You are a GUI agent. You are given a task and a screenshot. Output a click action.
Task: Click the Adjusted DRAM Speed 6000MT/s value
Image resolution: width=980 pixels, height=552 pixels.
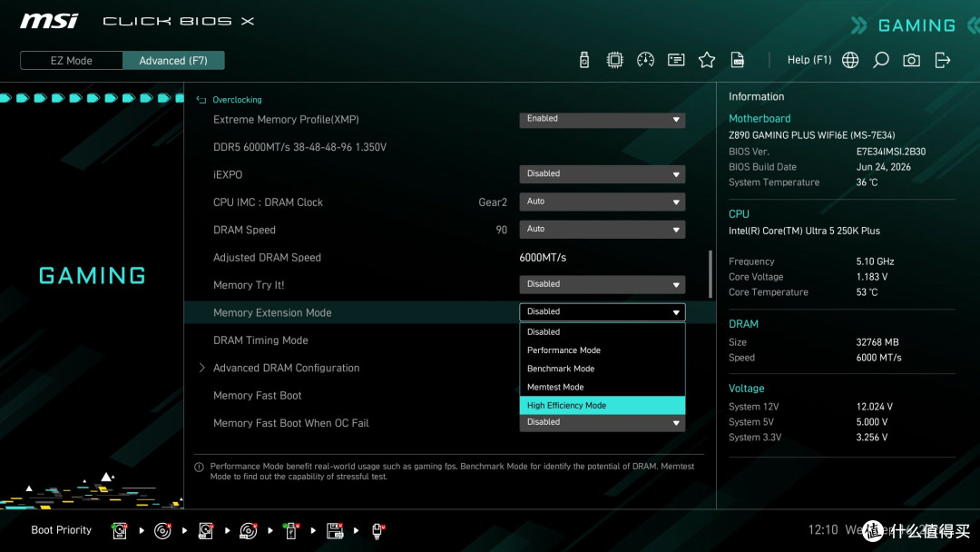[x=543, y=258]
